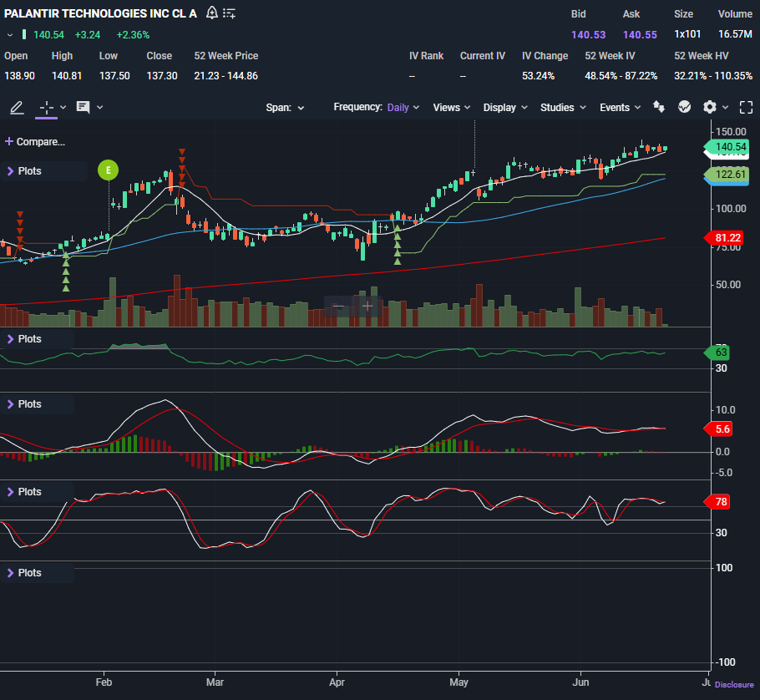760x700 pixels.
Task: Expand the stochastic pane Plots panel
Action: 24,492
